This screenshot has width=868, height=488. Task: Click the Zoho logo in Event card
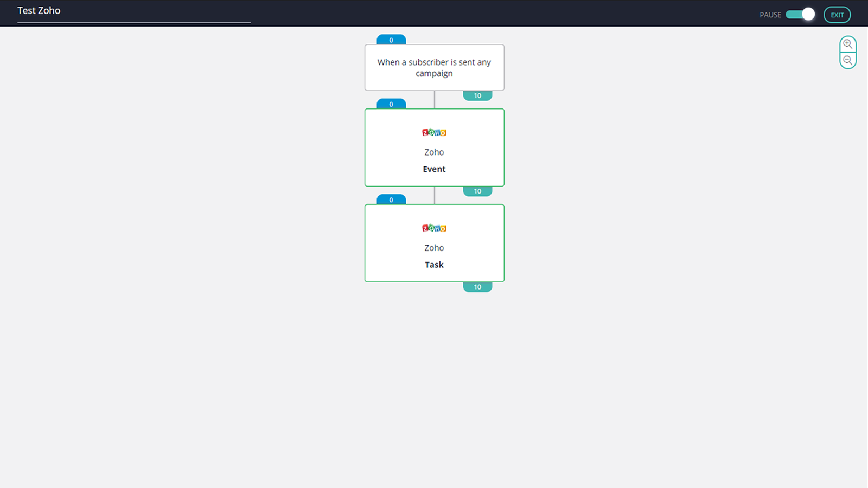coord(434,132)
